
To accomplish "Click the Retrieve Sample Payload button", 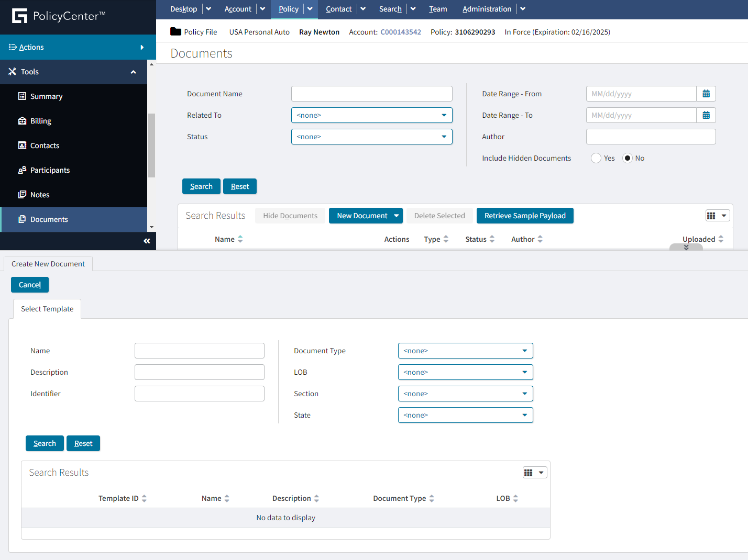I will click(x=524, y=216).
